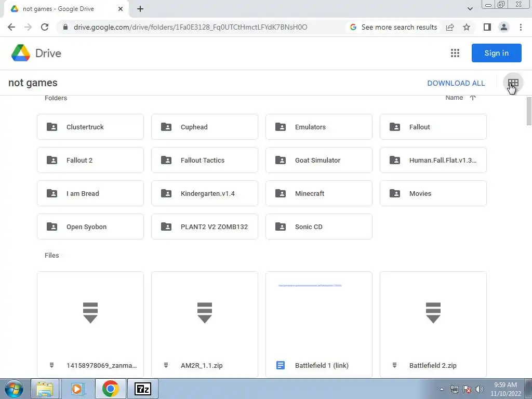Open Chrome profile avatar
This screenshot has width=532, height=399.
pos(504,27)
